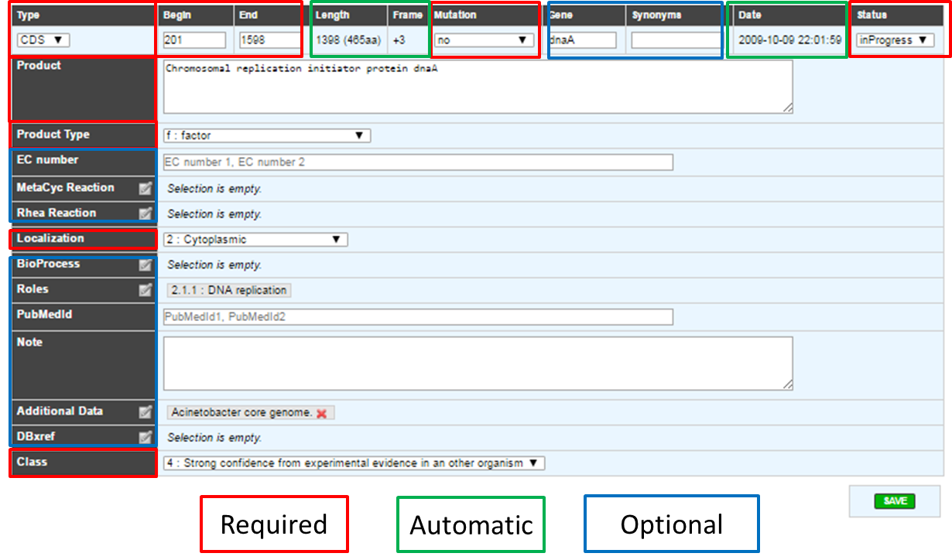Open the Type CDS dropdown

point(43,40)
